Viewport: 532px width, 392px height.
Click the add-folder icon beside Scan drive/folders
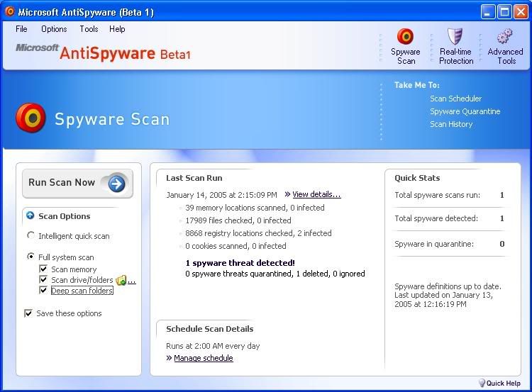click(121, 280)
